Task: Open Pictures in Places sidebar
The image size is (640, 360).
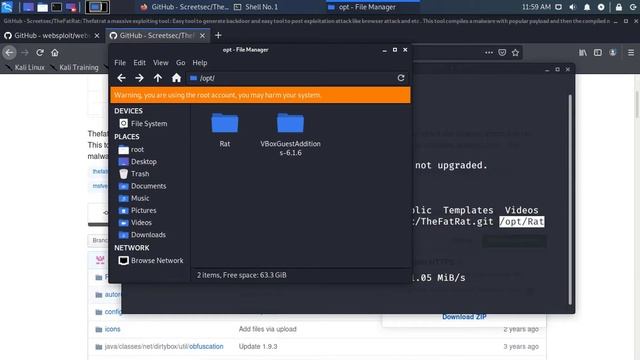Action: click(138, 211)
